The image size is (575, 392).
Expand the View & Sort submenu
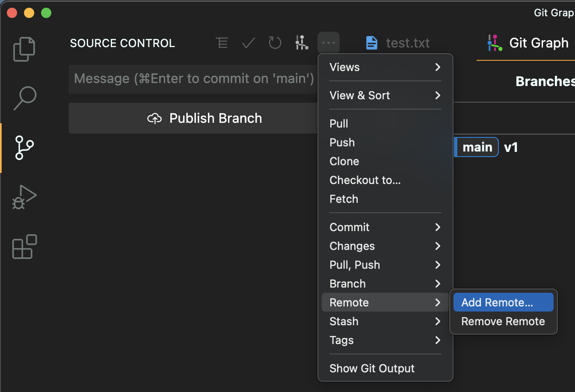tap(385, 95)
